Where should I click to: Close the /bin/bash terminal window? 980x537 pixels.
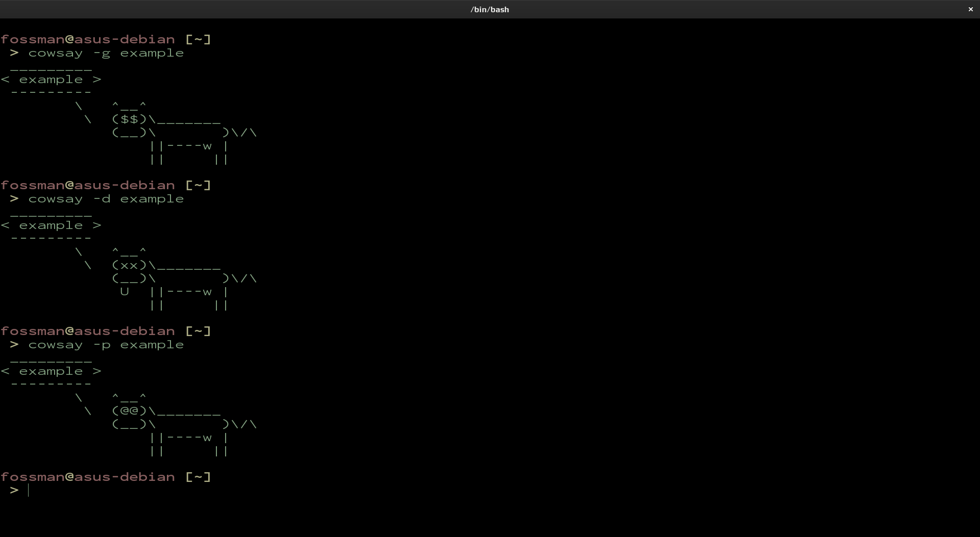(x=970, y=9)
